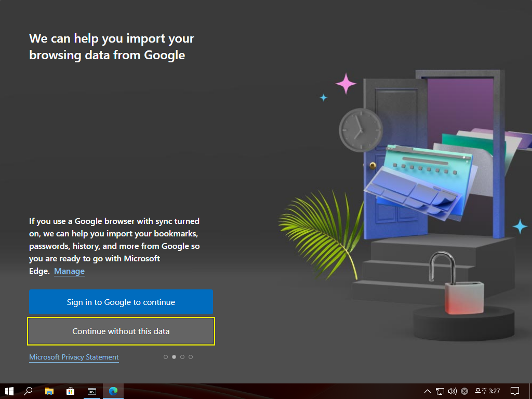Click Sign in to Google to continue
The height and width of the screenshot is (399, 532).
pyautogui.click(x=121, y=302)
